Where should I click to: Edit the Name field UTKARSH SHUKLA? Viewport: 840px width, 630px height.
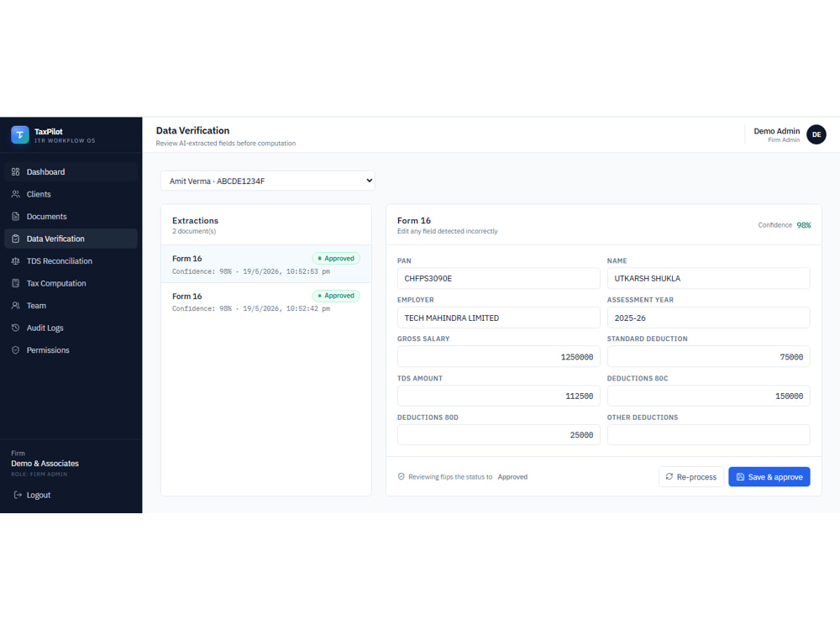pyautogui.click(x=708, y=279)
